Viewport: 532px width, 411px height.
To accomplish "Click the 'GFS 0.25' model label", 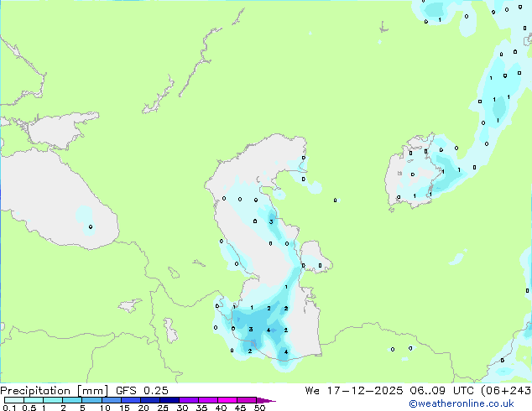I will [x=142, y=390].
